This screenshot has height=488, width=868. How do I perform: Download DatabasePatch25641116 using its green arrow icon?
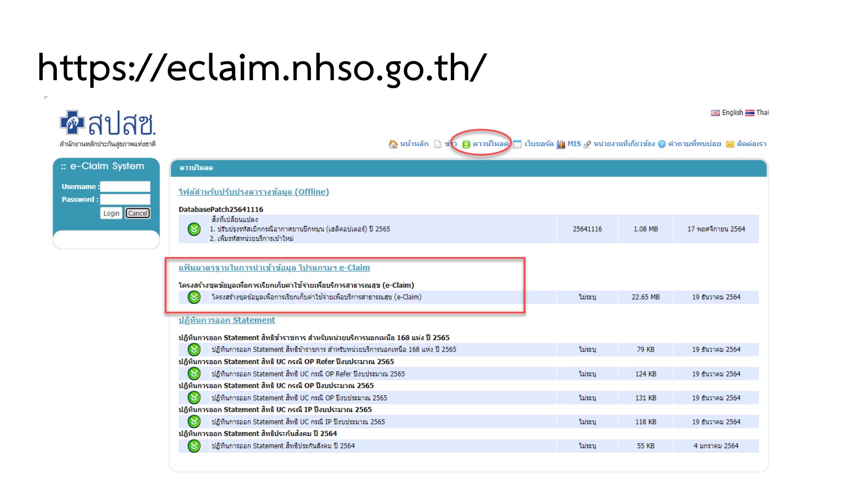click(x=193, y=230)
